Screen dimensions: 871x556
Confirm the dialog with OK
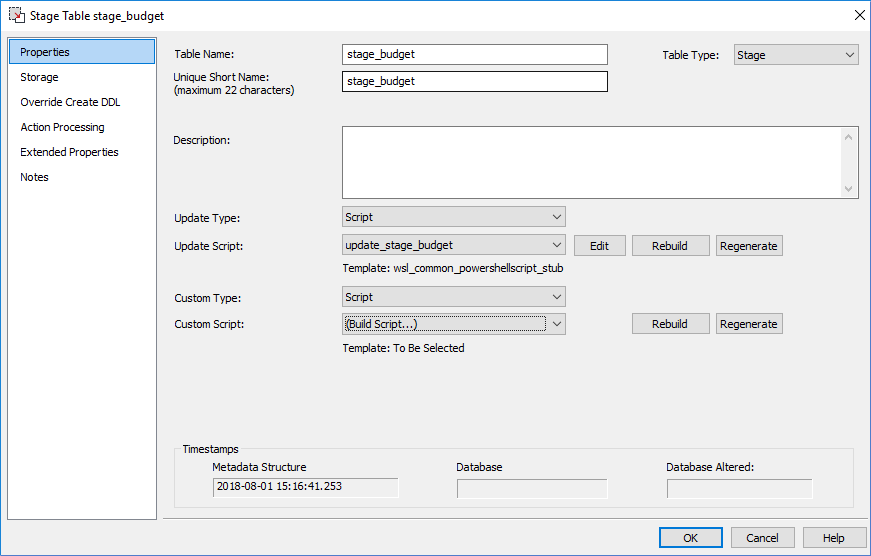(x=690, y=538)
